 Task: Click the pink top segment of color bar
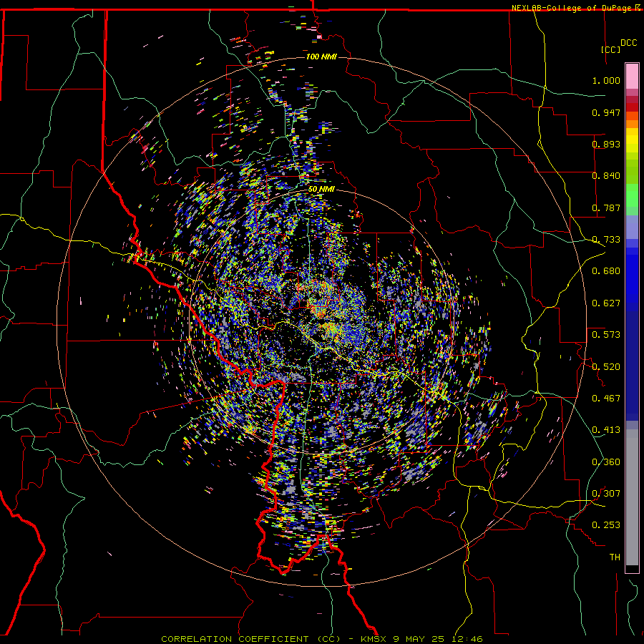point(632,76)
